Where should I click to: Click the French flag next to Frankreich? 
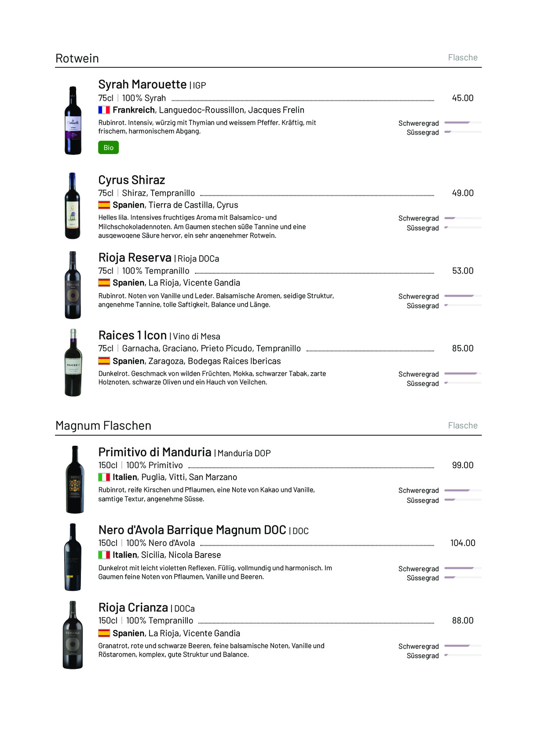[104, 110]
